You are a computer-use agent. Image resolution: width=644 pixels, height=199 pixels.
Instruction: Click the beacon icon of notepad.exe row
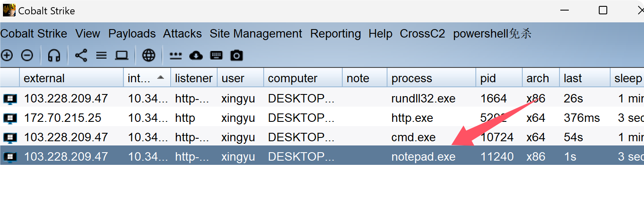10,157
